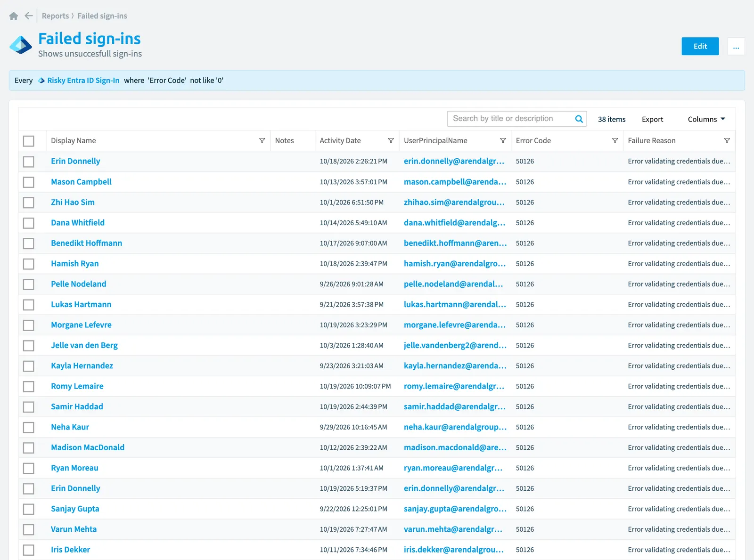This screenshot has width=754, height=560.
Task: Click the Failed sign-ins report logo icon
Action: tap(21, 45)
